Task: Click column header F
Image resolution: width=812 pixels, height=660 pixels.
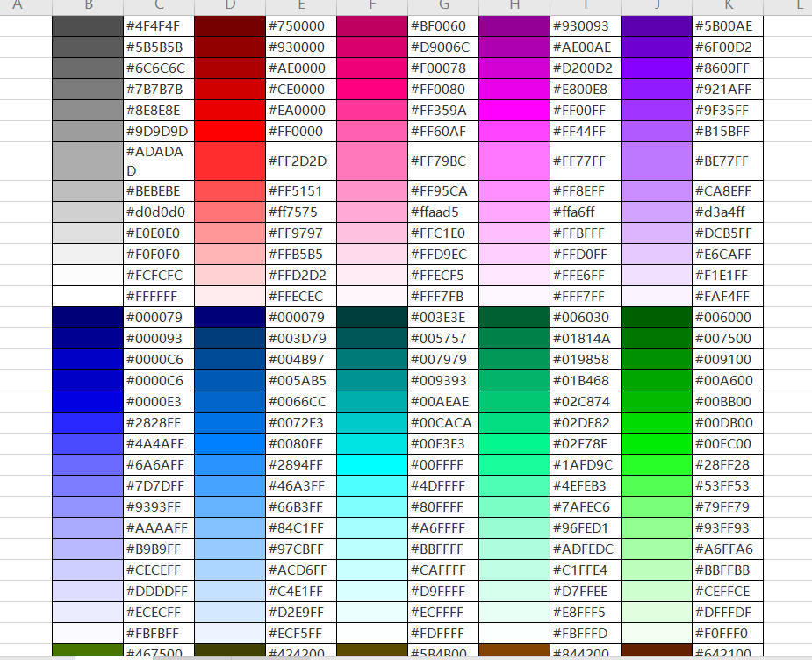Action: click(x=372, y=6)
